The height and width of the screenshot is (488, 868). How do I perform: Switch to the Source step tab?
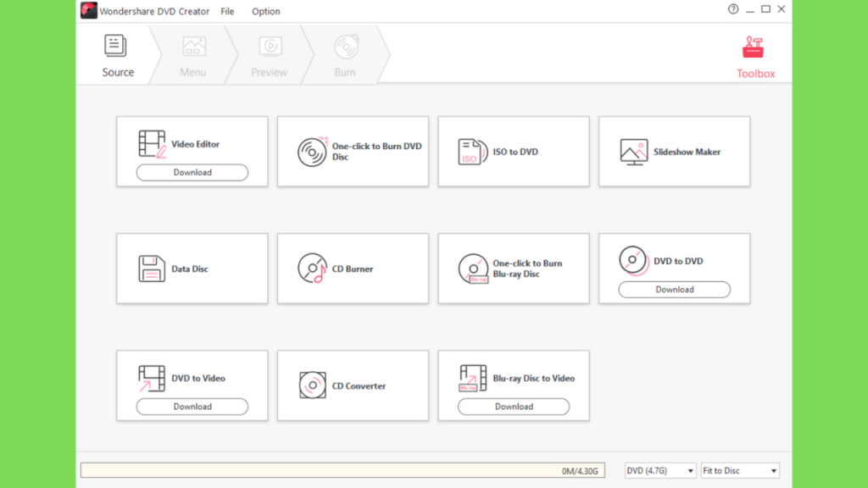118,56
